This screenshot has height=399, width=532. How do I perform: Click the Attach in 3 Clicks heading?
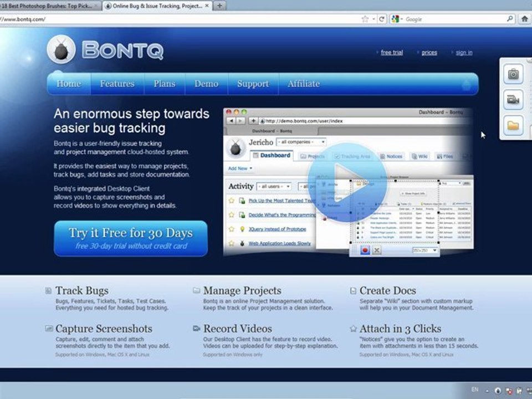400,329
